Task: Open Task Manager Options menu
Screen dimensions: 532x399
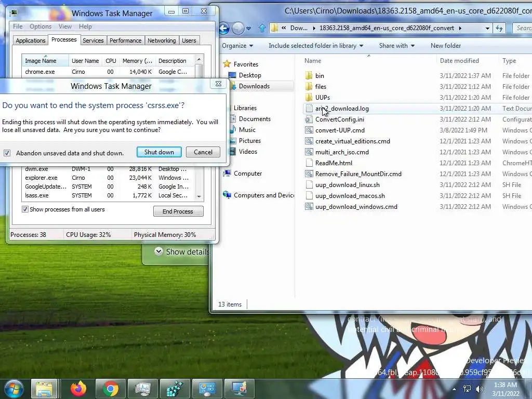Action: (x=41, y=26)
